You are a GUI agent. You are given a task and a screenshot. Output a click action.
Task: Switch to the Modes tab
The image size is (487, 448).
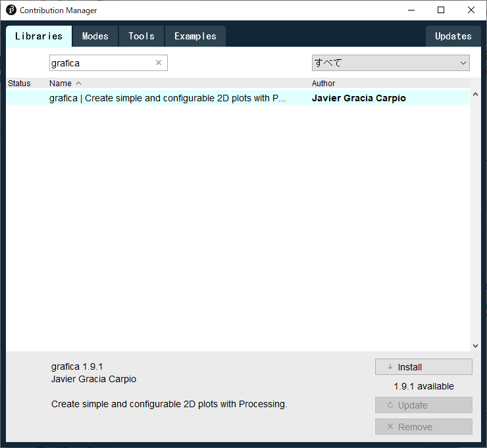point(95,36)
